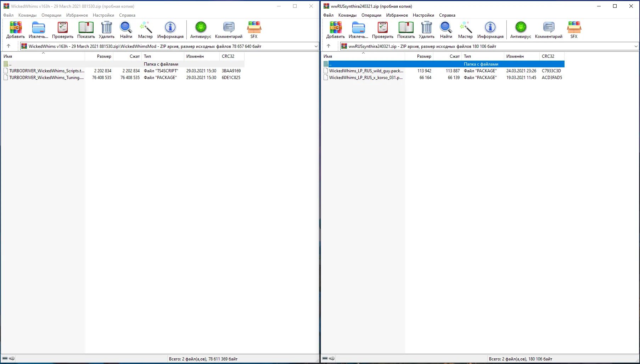
Task: Expand address path dropdown in left window
Action: 316,46
